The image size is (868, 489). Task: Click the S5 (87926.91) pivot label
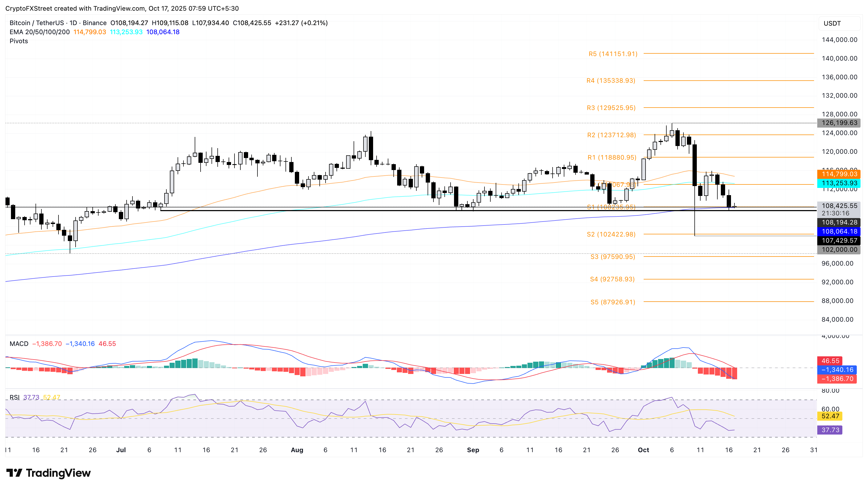click(613, 302)
